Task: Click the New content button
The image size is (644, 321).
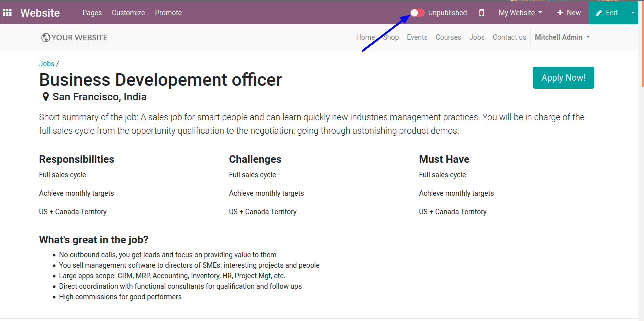Action: pos(569,13)
